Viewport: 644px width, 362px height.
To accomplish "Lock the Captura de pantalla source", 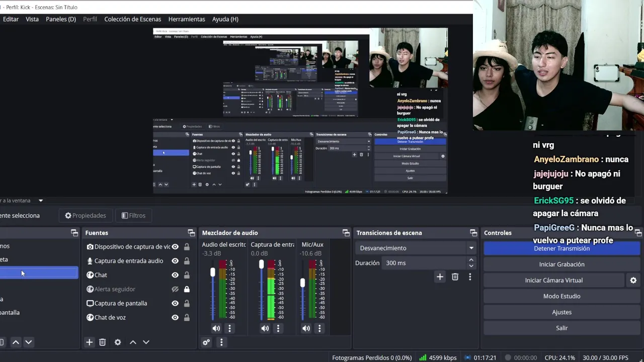I will tap(187, 303).
